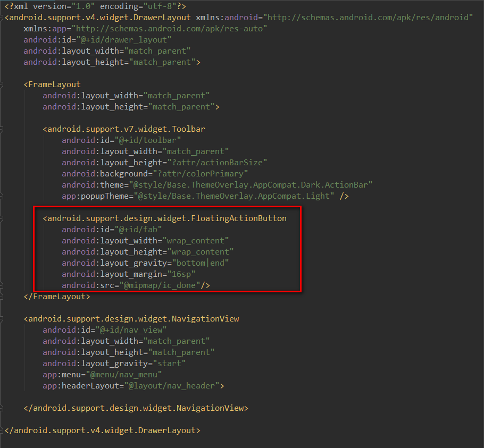Click the </FrameLayout> closing tag

click(x=57, y=297)
